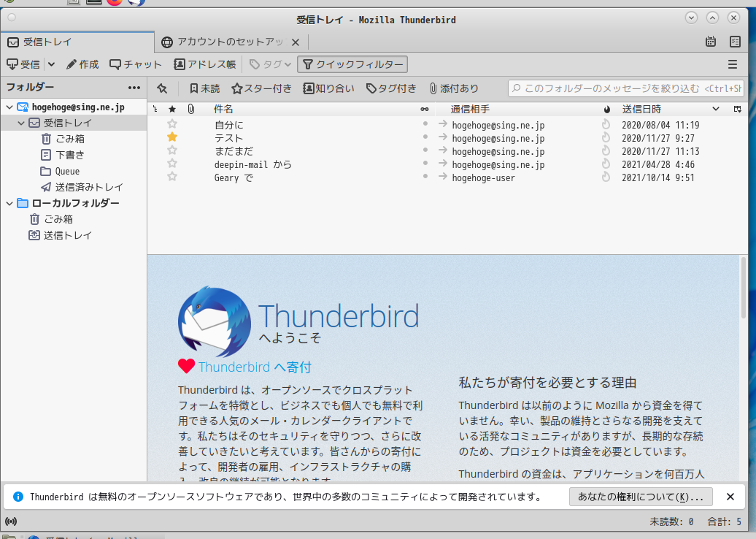This screenshot has width=756, height=539.
Task: Dismiss the notification bar
Action: [x=730, y=497]
